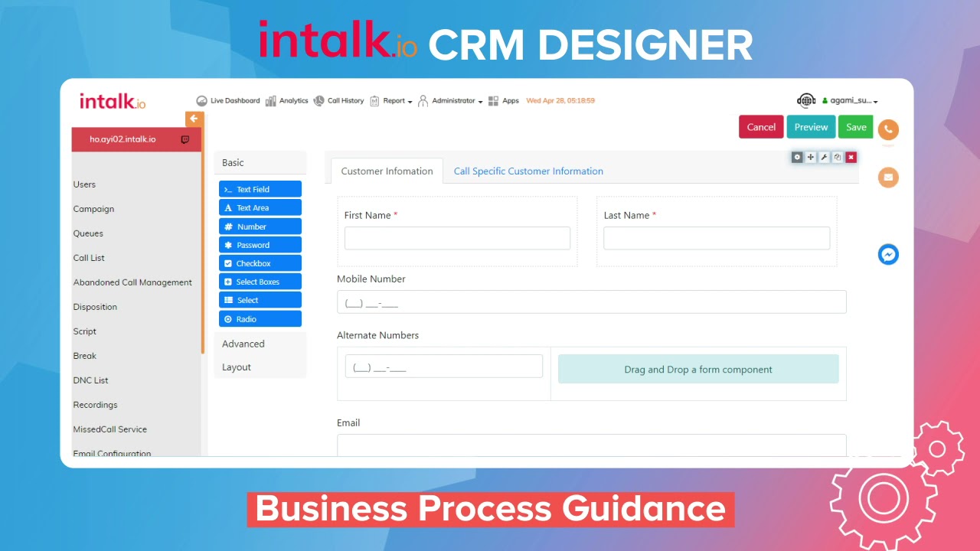
Task: Open Recordings in the sidebar
Action: [95, 405]
